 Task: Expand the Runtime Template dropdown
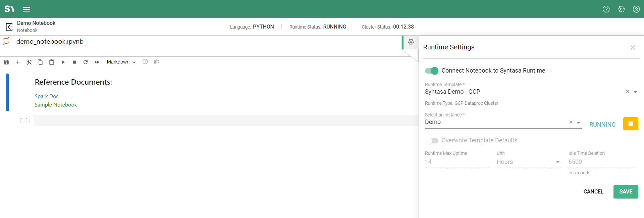[635, 92]
